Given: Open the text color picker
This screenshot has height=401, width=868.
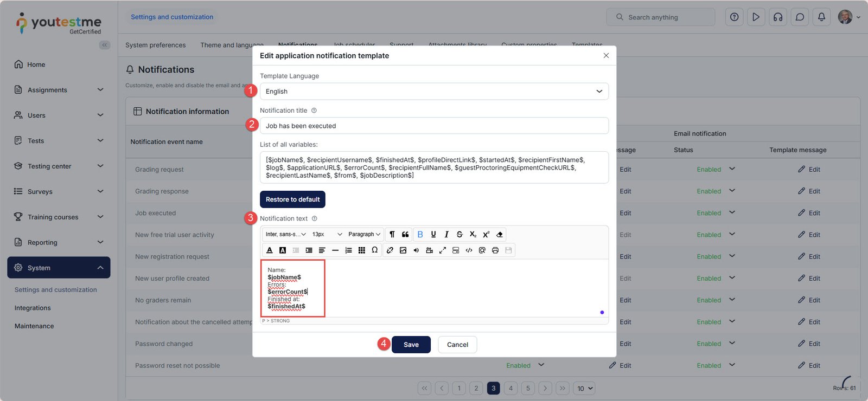Looking at the screenshot, I should 270,250.
